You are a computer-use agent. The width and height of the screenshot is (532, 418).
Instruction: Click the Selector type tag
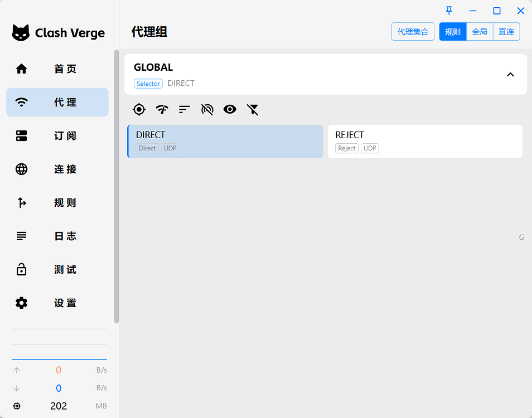coord(148,84)
